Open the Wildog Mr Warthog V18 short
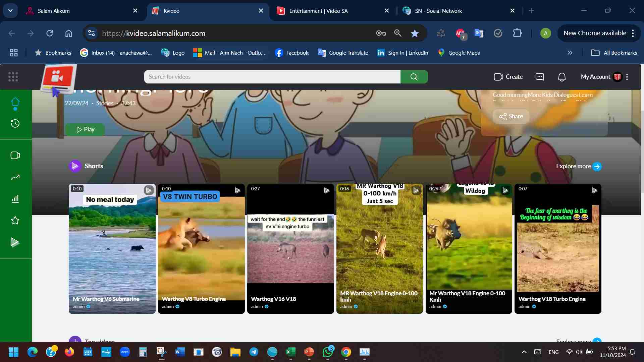The image size is (644, 362). coord(469,249)
